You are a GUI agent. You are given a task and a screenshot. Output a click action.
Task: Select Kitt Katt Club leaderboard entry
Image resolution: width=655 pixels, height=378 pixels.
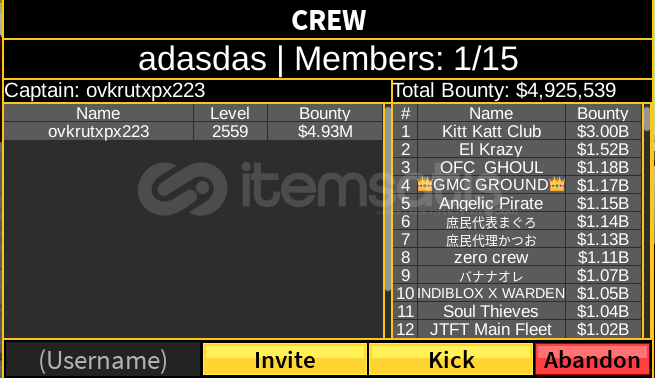tap(517, 132)
